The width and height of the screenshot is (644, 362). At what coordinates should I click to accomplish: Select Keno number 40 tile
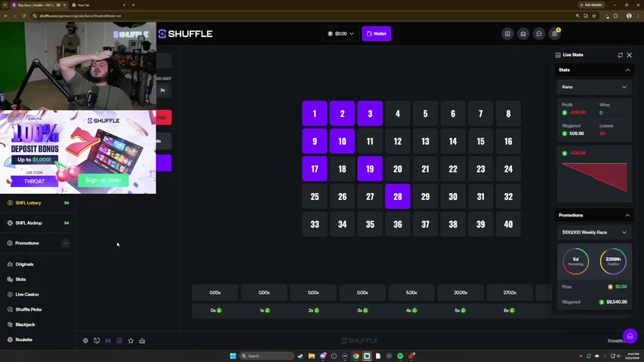[508, 224]
